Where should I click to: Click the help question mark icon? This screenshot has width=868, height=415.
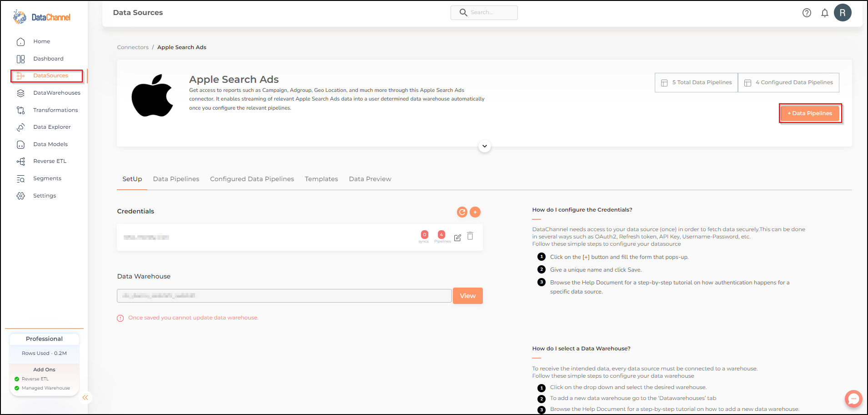[x=807, y=13]
